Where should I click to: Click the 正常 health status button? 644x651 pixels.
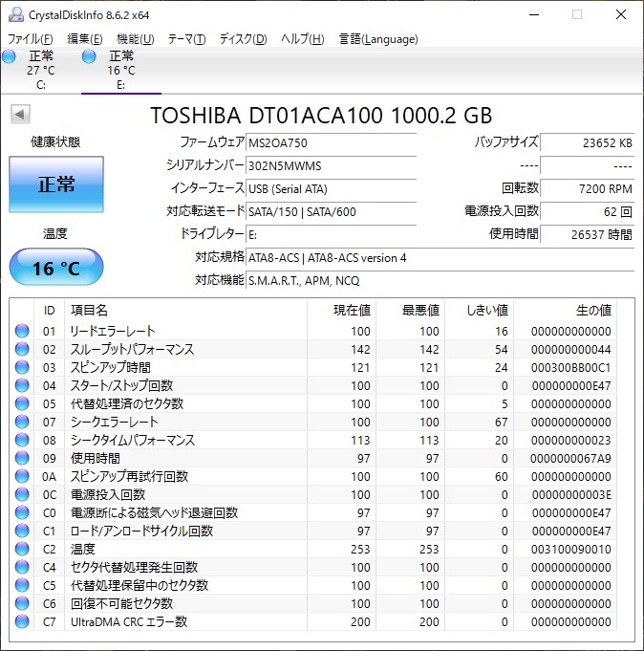(56, 184)
